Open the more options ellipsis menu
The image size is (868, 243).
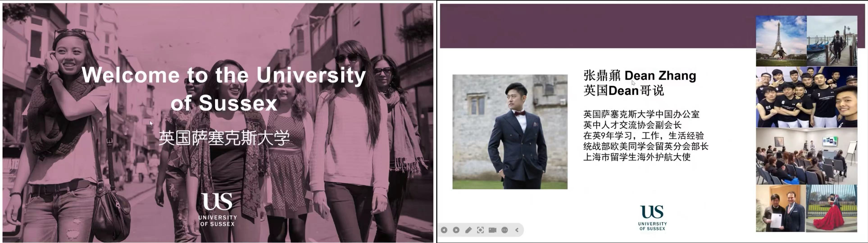tap(504, 230)
